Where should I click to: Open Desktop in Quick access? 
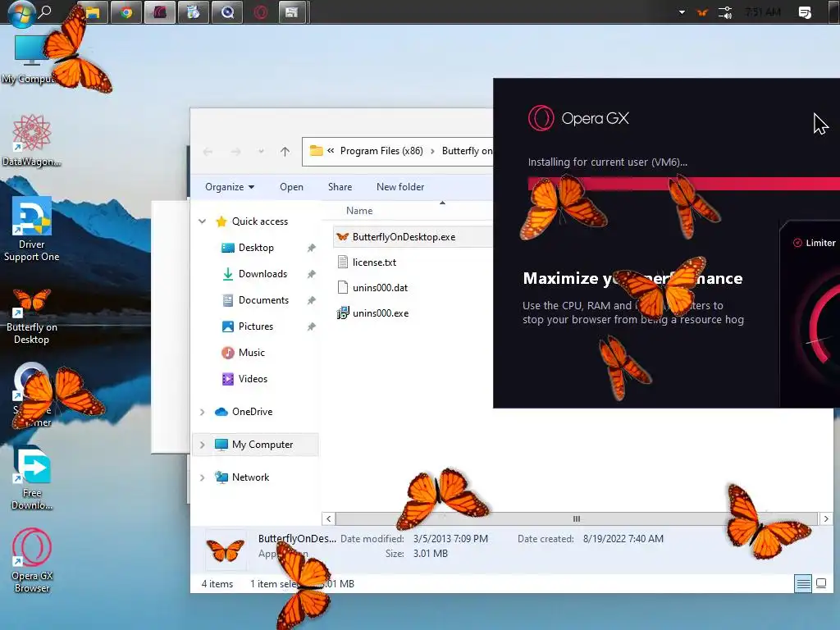[256, 248]
